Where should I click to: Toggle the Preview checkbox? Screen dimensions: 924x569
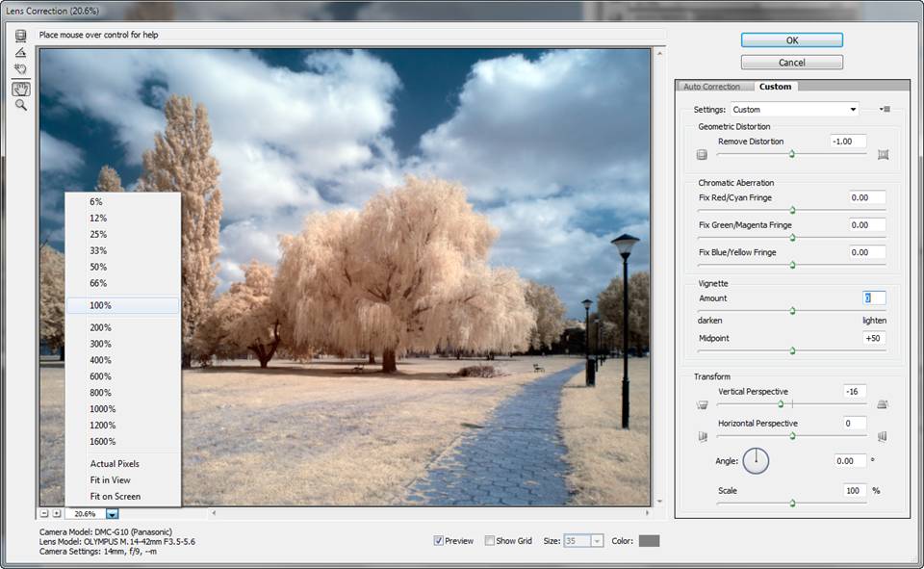click(x=439, y=541)
